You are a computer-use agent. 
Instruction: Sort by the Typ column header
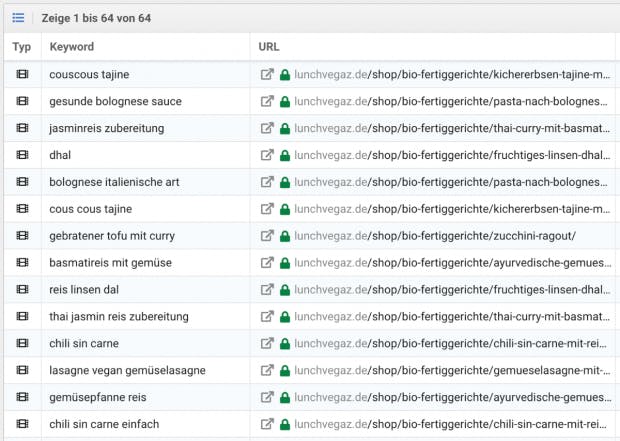tap(21, 47)
